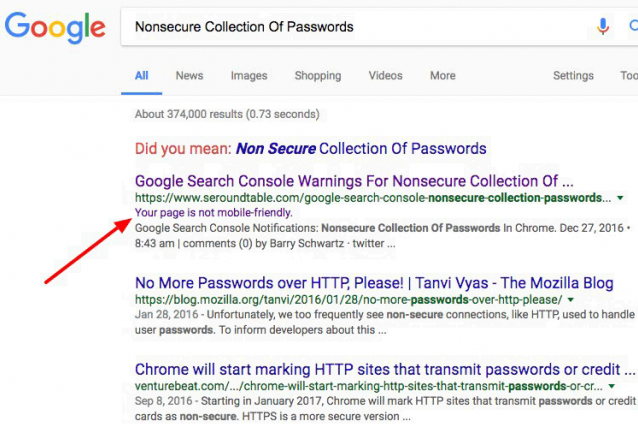Open Google Search Console Warnings result
638x435 pixels.
pos(354,181)
